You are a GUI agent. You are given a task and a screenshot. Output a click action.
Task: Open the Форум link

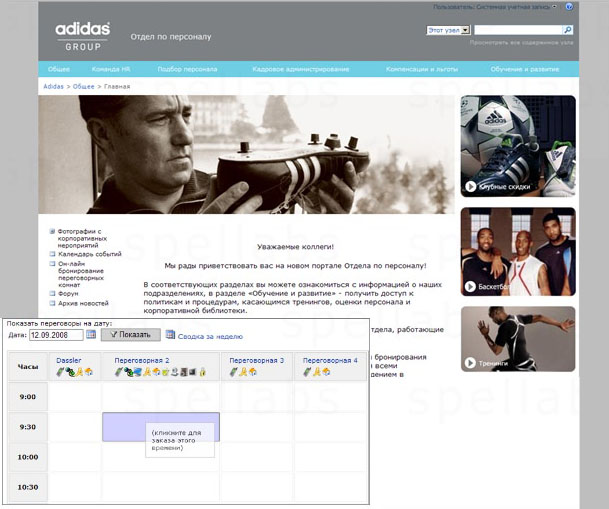click(x=68, y=294)
